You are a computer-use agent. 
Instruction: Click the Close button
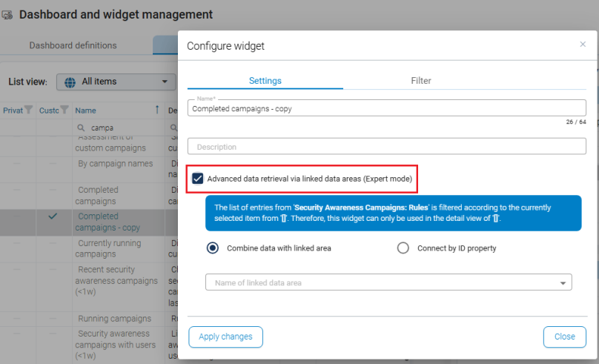[564, 337]
